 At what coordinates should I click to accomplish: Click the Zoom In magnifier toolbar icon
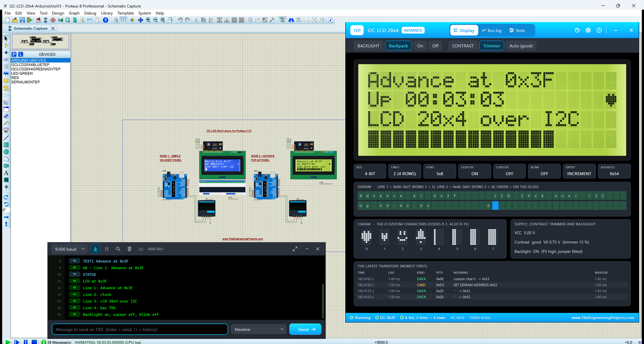pos(148,20)
